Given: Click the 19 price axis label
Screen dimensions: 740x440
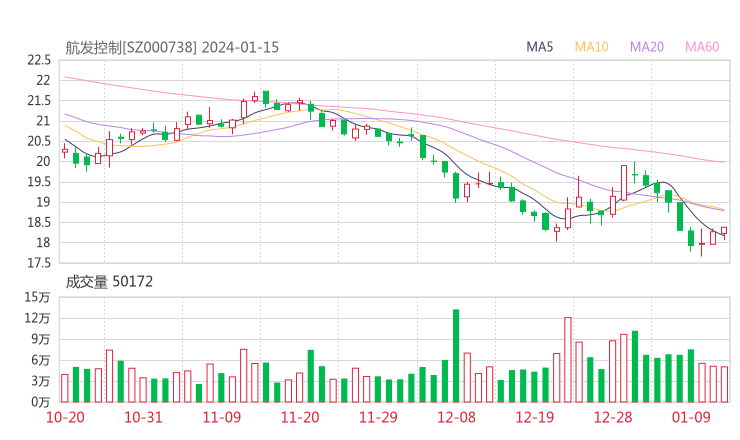Looking at the screenshot, I should click(43, 202).
